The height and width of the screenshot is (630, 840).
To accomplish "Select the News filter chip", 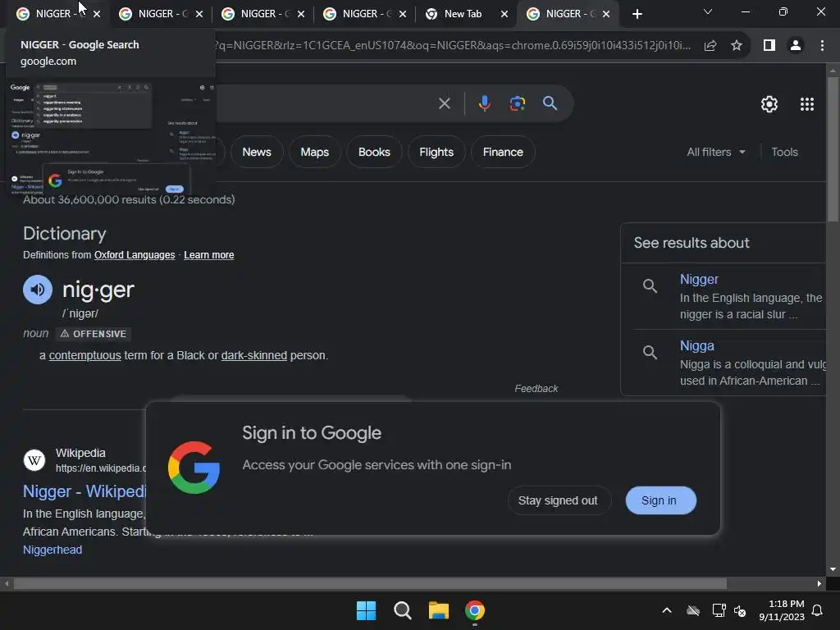I will click(x=257, y=152).
